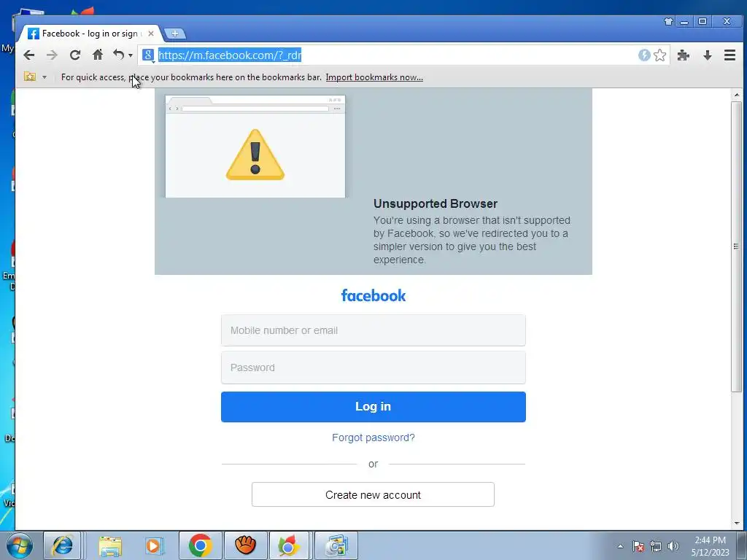
Task: Switch to the colorful Chrome-like browser in taskbar
Action: [288, 545]
